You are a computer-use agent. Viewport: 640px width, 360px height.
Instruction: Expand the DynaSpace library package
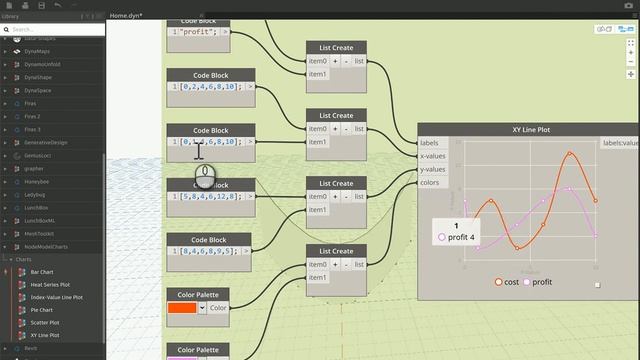[x=5, y=91]
